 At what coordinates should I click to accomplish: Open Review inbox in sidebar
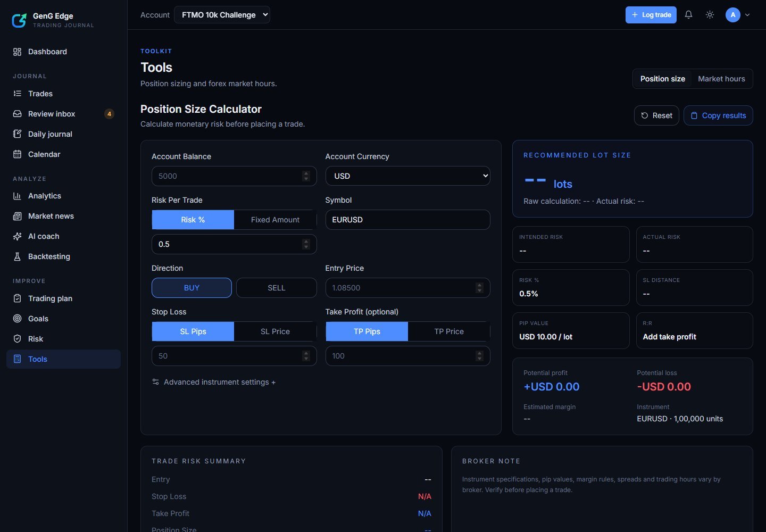click(63, 114)
